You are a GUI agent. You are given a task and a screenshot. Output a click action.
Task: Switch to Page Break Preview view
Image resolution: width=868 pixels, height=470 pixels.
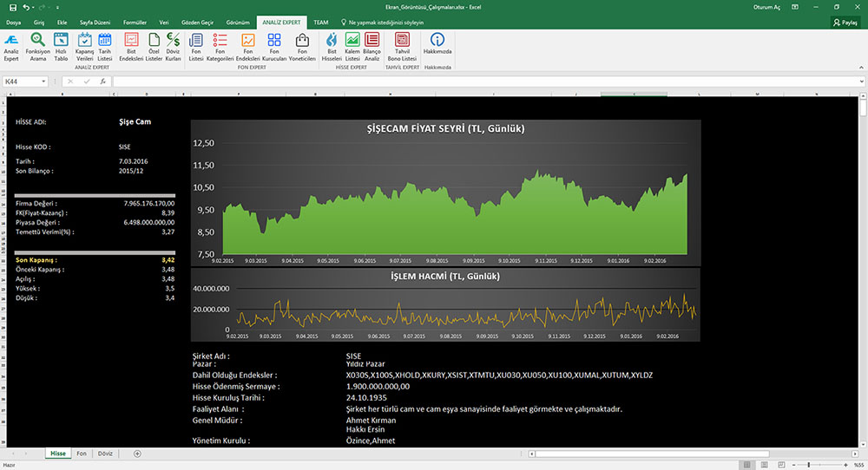(x=781, y=465)
